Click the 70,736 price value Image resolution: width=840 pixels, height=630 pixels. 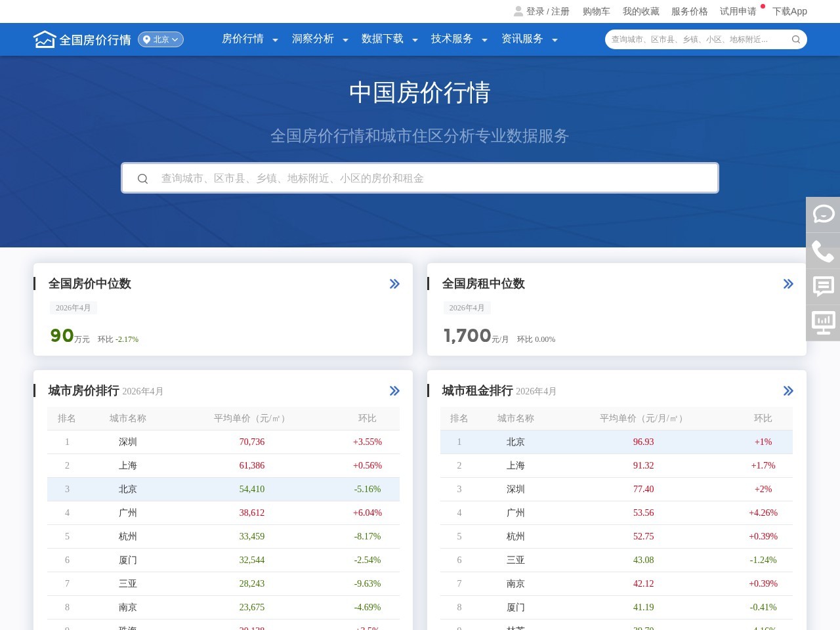point(252,442)
